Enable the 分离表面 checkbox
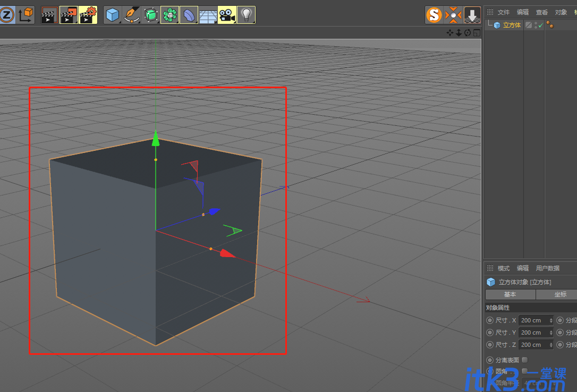 coord(525,360)
